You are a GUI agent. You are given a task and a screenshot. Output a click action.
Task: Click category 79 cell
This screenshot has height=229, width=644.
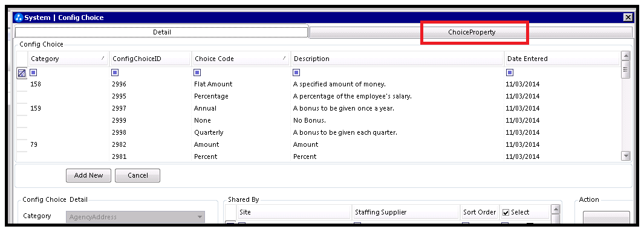(34, 144)
